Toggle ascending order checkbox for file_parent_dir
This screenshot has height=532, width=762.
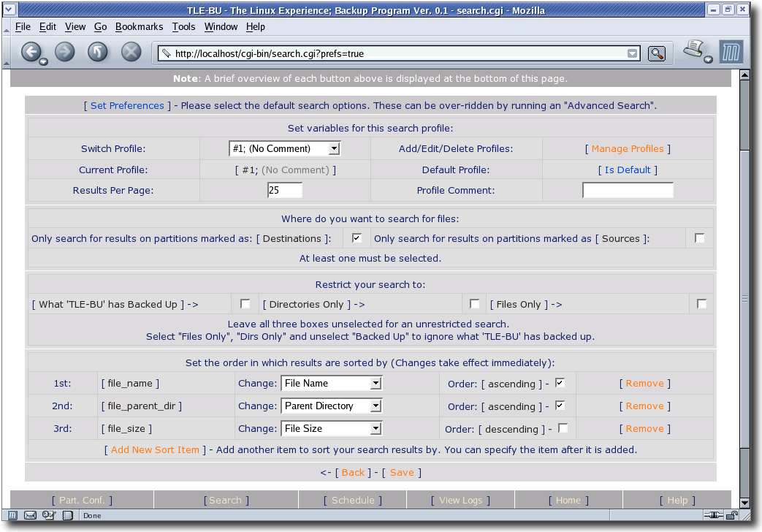[x=560, y=405]
